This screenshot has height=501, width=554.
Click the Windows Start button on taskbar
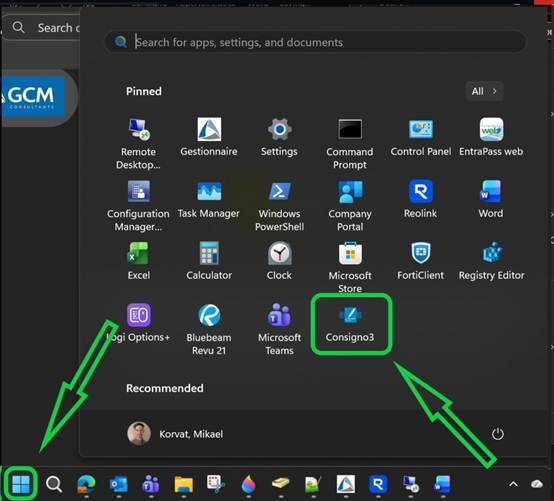(x=21, y=484)
